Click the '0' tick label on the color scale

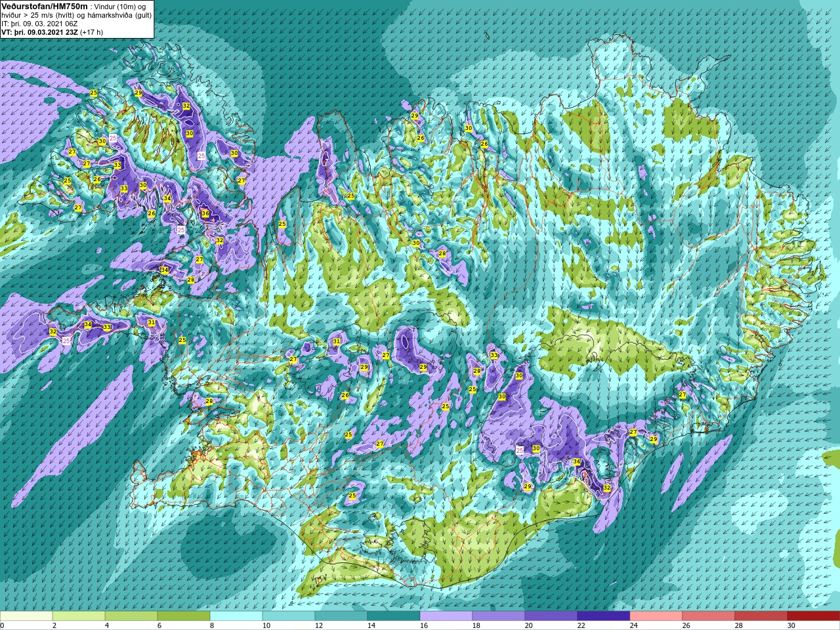pos(2,625)
